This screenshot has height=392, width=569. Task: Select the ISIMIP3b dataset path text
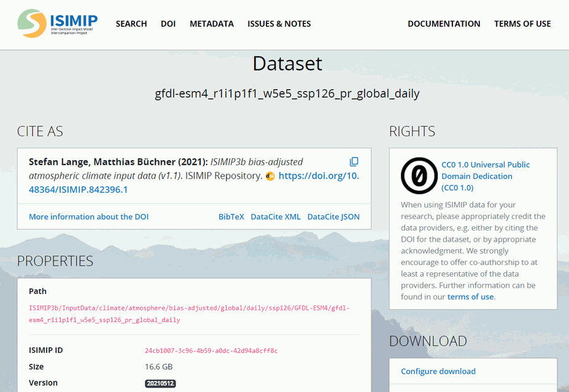tap(189, 314)
